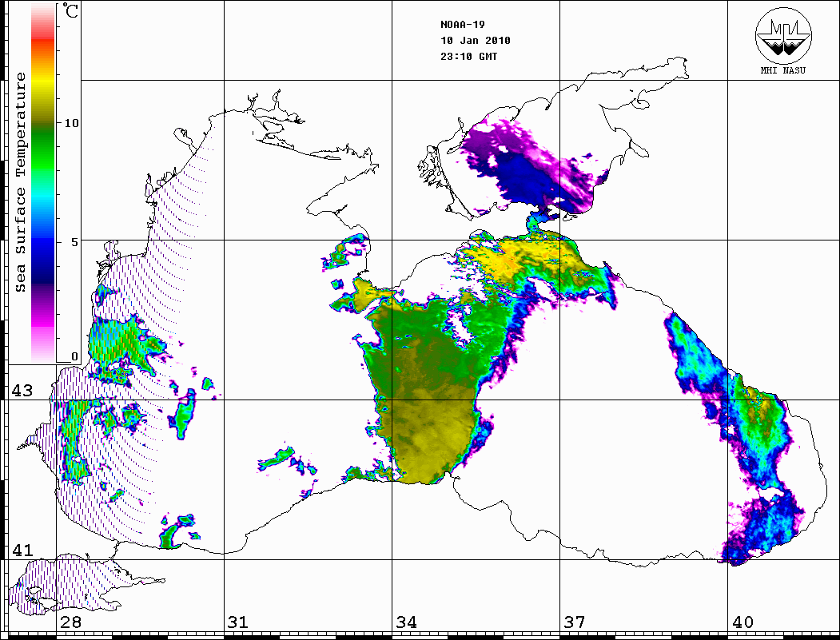Click the MHI NASU caption text
This screenshot has width=840, height=640.
782,70
